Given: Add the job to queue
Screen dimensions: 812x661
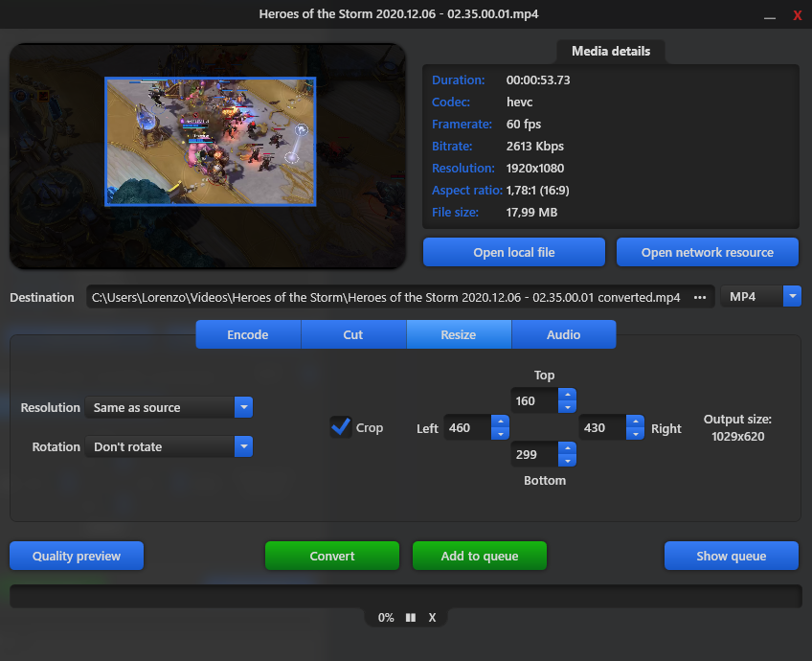Looking at the screenshot, I should [x=480, y=556].
